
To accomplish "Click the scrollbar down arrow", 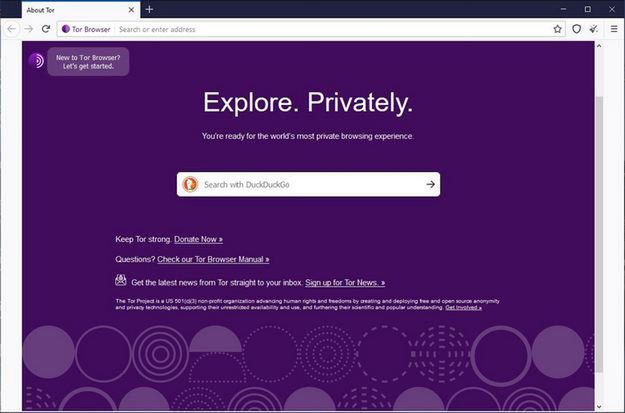I will [x=599, y=407].
